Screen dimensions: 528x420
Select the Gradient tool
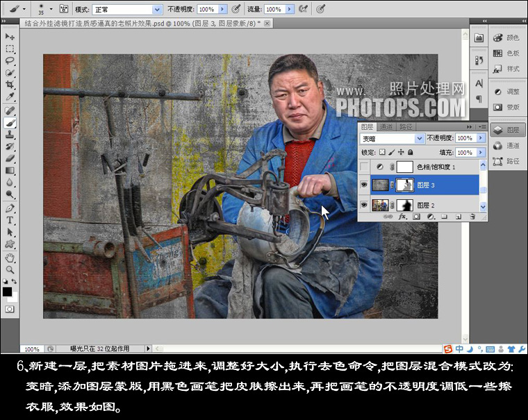coord(10,170)
